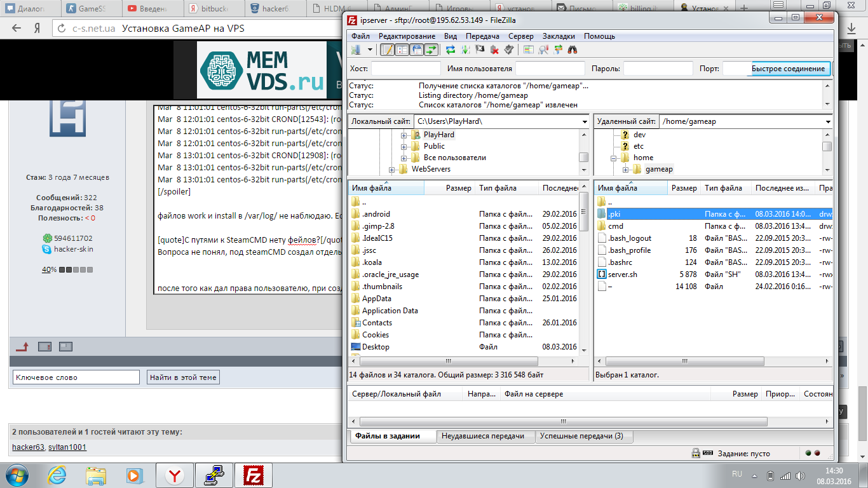Expand PlayHard folder in local tree
The height and width of the screenshot is (488, 868).
(403, 135)
